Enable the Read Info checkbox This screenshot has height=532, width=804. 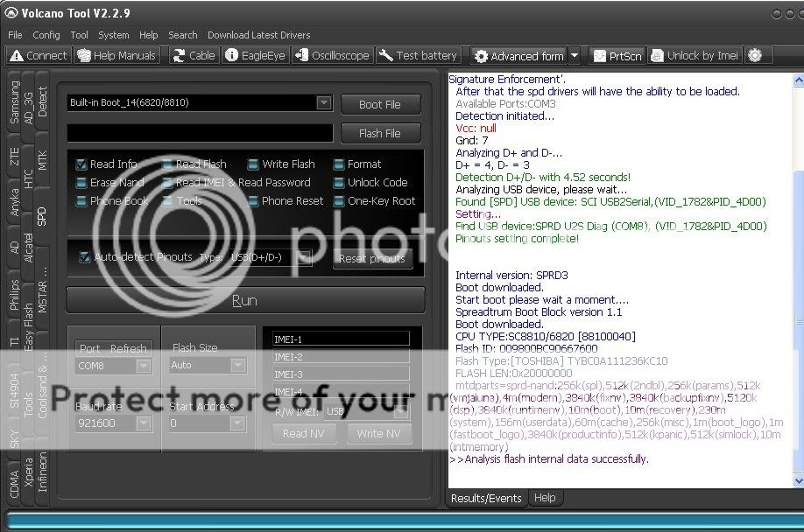pos(81,164)
